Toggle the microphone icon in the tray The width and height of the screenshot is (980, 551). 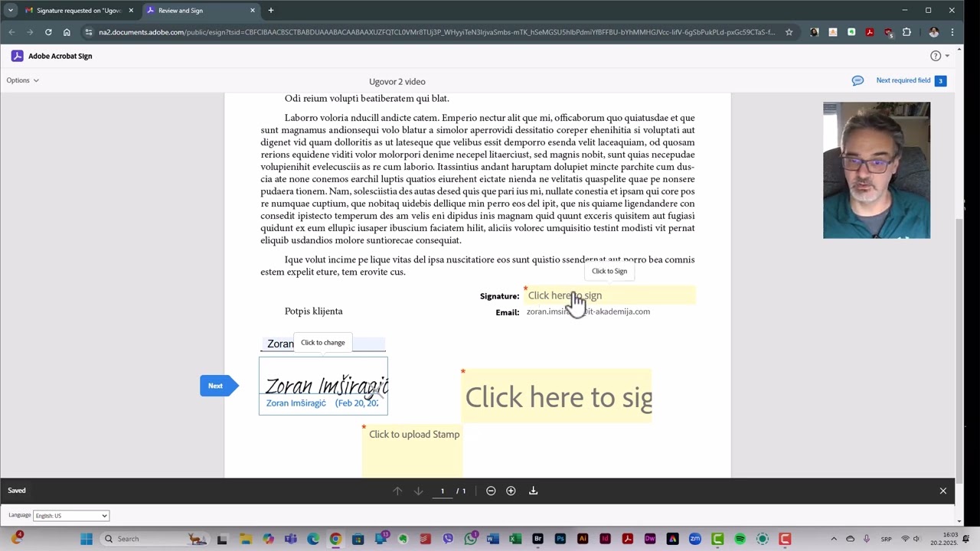[x=867, y=538]
